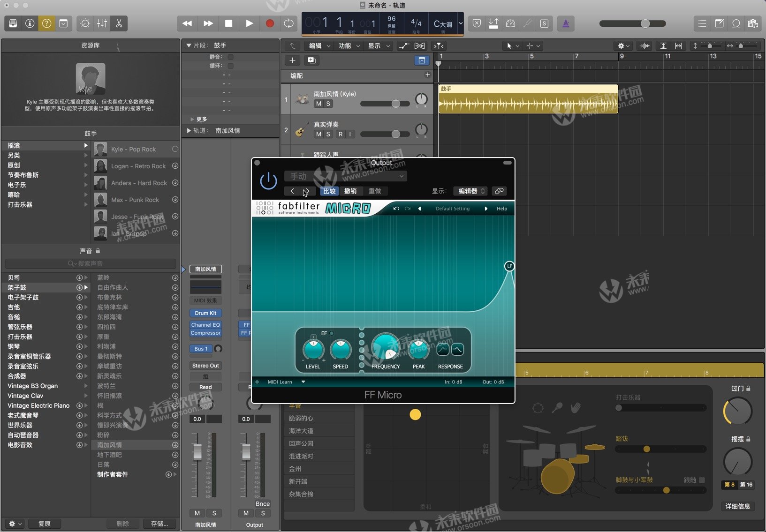Select 摇滚 drummer genre
This screenshot has height=532, width=766.
point(46,145)
